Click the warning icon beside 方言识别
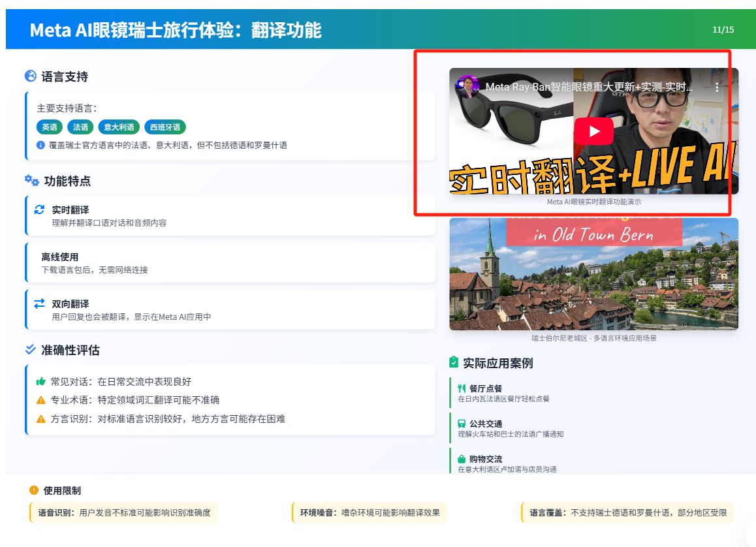 (x=41, y=419)
